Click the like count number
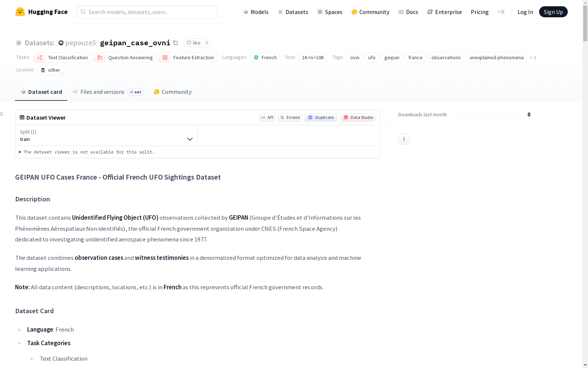 pos(207,43)
